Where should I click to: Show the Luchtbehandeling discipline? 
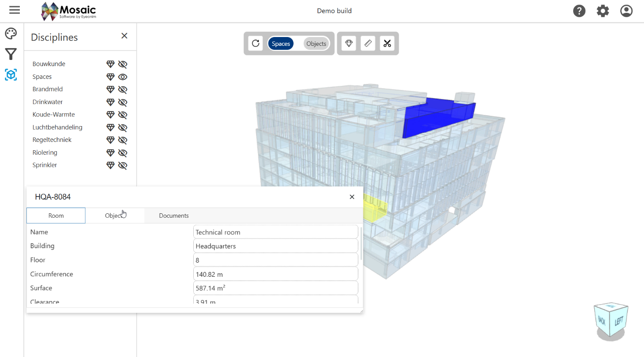pyautogui.click(x=123, y=127)
